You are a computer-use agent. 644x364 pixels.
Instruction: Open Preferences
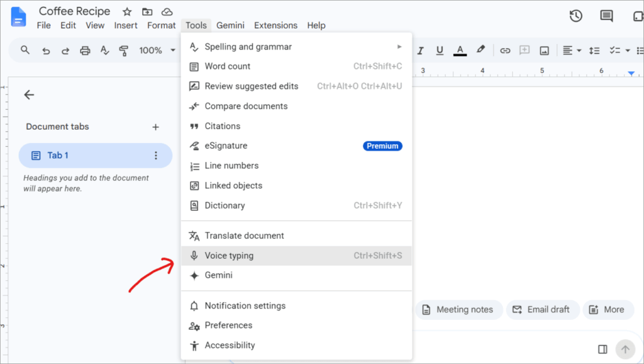tap(296, 326)
